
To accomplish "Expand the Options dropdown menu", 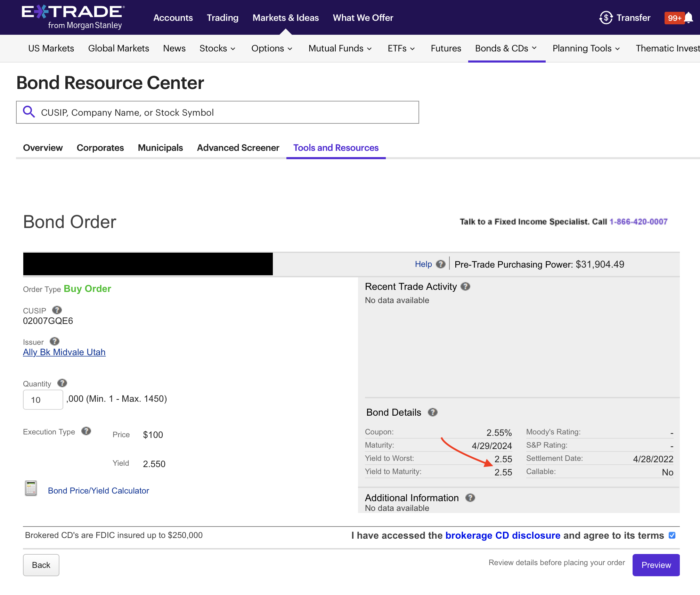I will coord(272,48).
